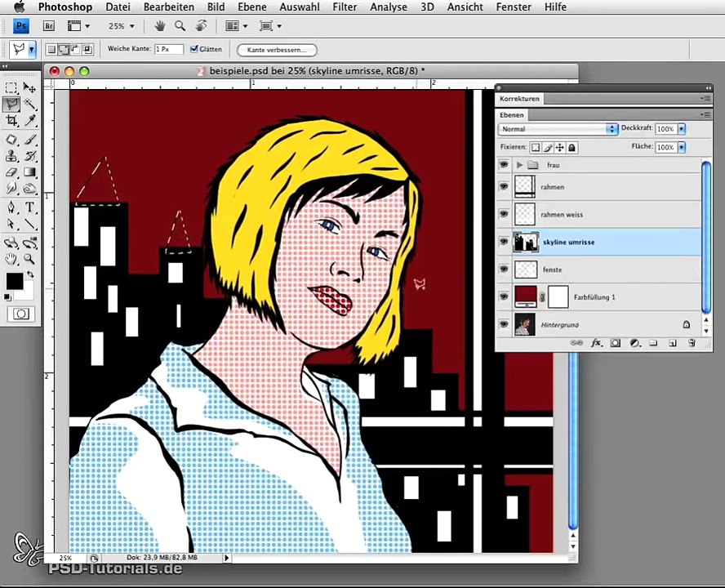Expand the frau layer group
Image resolution: width=725 pixels, height=588 pixels.
tap(520, 165)
